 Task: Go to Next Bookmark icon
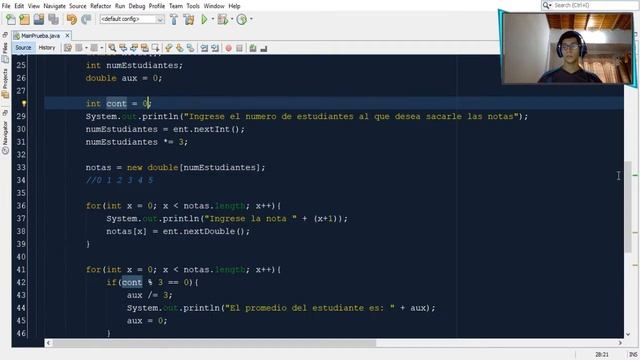180,48
